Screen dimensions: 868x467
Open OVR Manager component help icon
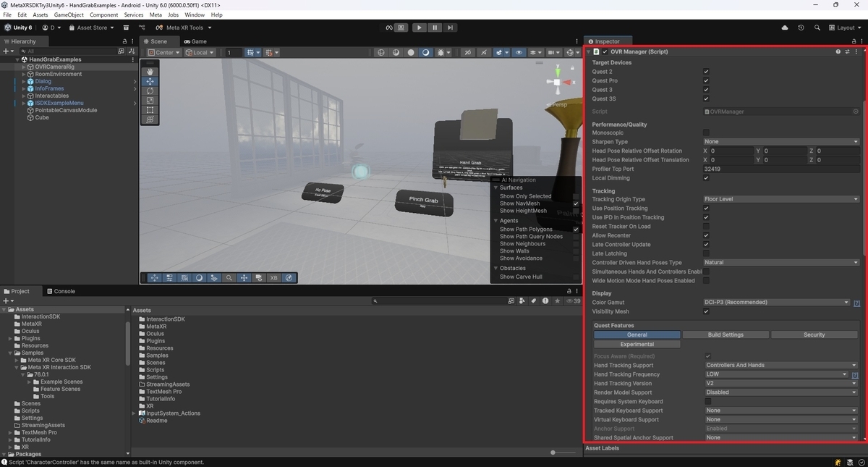click(838, 51)
